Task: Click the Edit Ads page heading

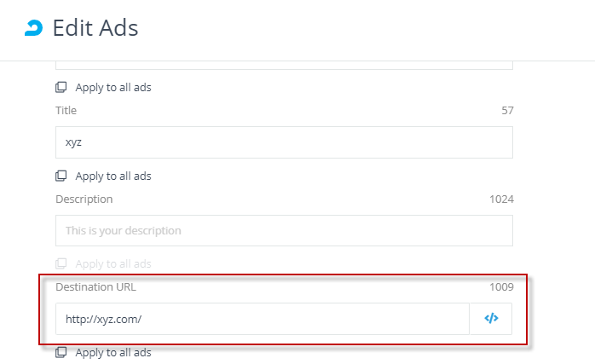Action: (x=95, y=28)
